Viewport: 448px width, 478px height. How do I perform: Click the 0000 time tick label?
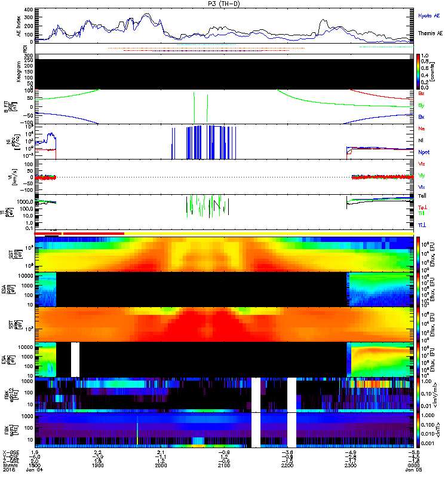413,465
